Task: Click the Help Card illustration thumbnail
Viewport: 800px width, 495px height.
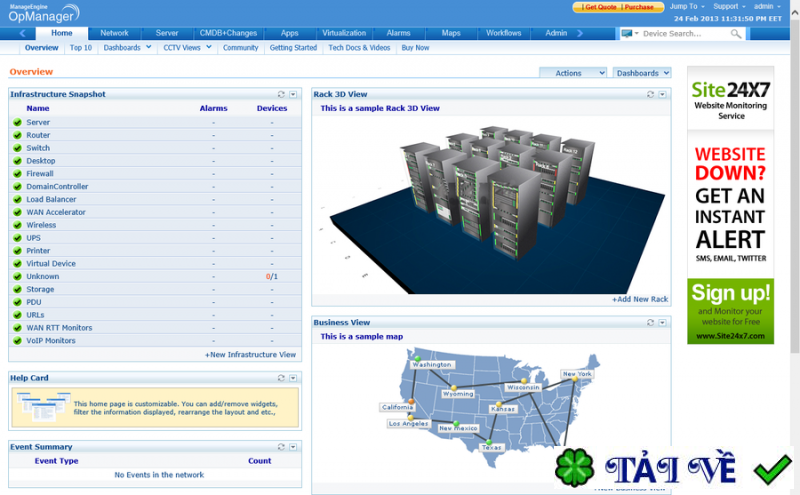Action: pyautogui.click(x=43, y=406)
